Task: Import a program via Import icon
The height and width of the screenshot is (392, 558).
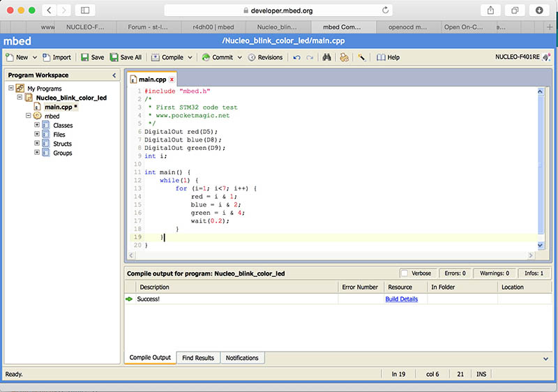Action: point(56,57)
